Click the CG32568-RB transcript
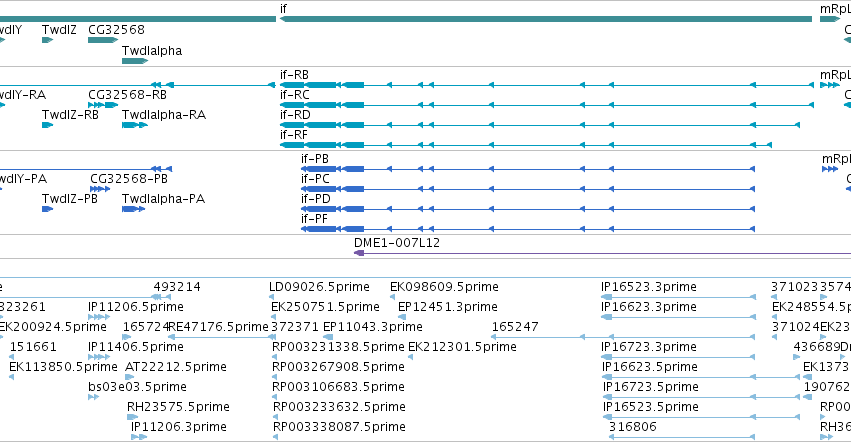851x442 pixels. (x=103, y=105)
